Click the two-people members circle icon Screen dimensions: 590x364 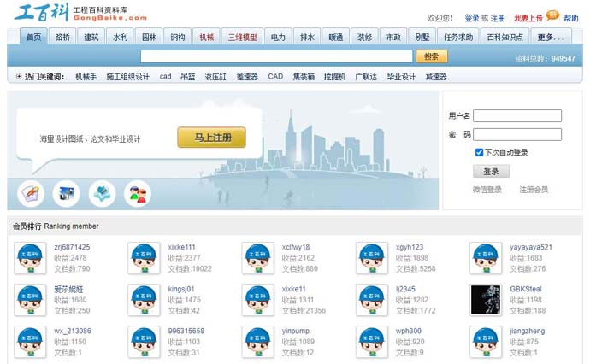(x=137, y=193)
